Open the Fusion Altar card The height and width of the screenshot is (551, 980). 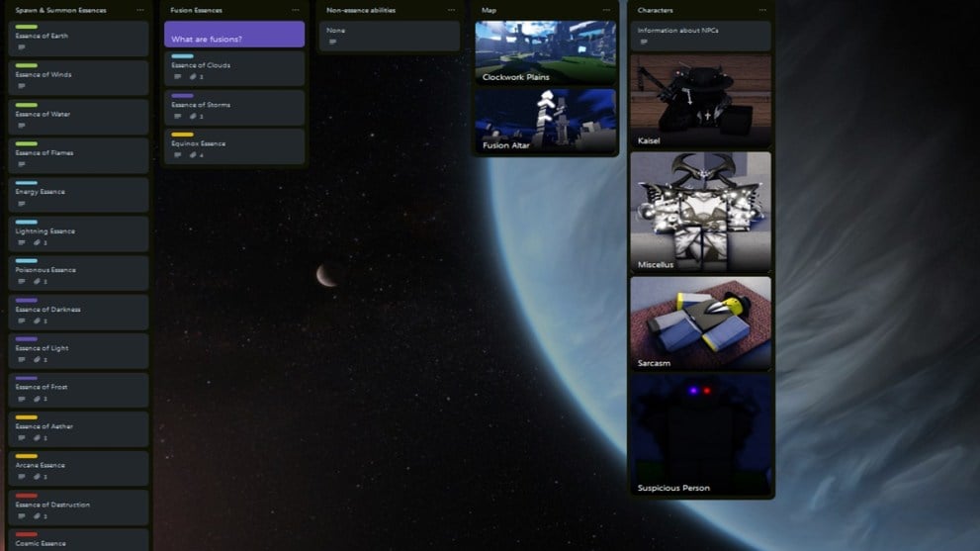coord(545,122)
